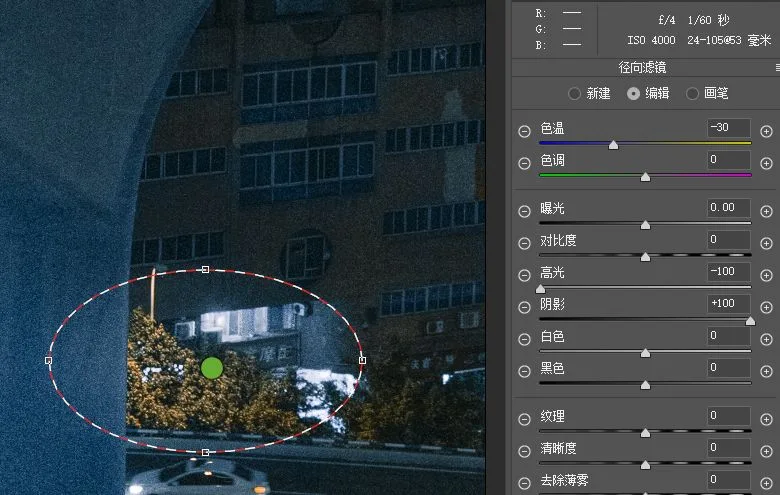Decrease 黑色 with its minus icon

coord(524,371)
